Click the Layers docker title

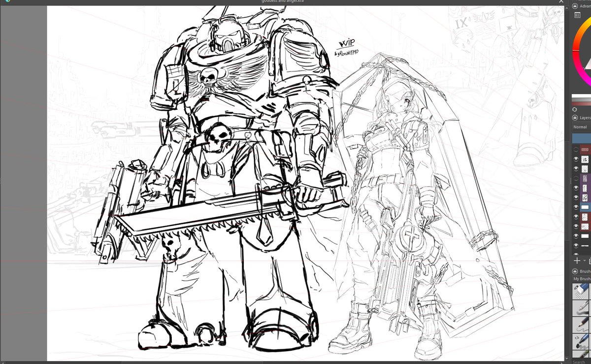[x=585, y=118]
